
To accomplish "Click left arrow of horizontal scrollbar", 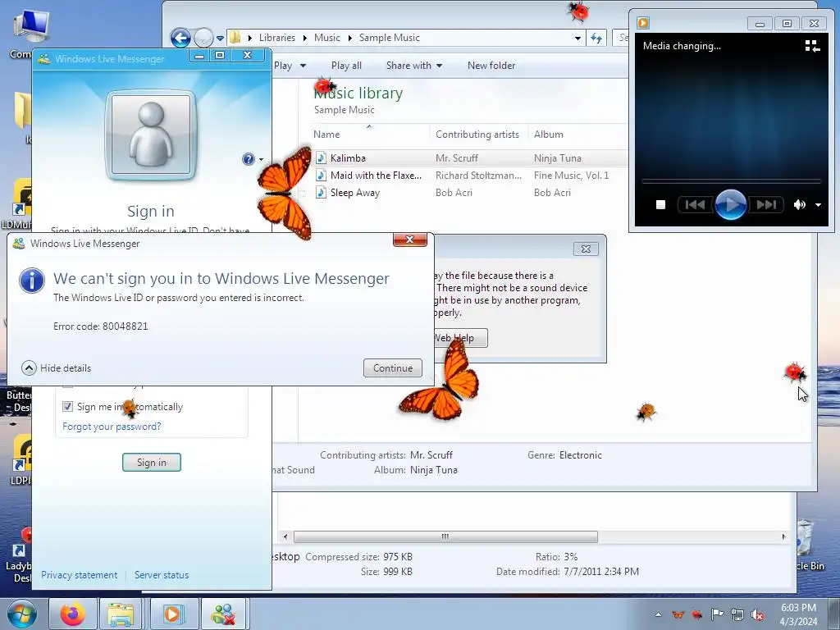I will click(x=285, y=536).
